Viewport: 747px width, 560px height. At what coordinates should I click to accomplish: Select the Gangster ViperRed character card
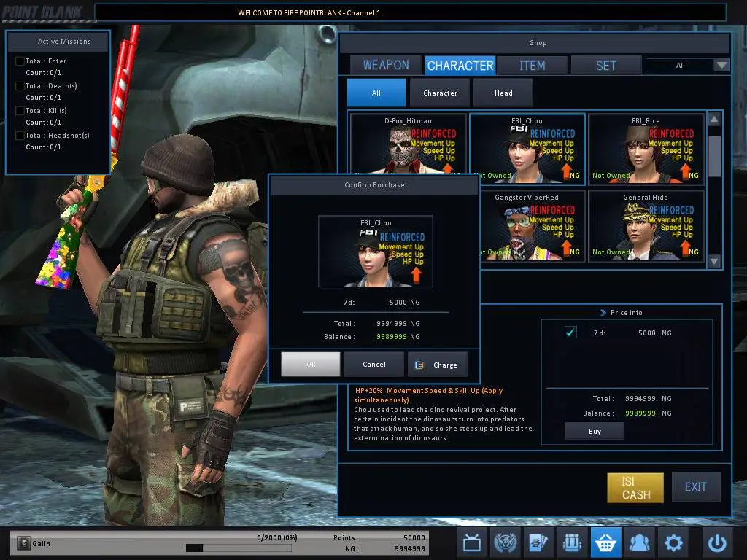[x=532, y=225]
